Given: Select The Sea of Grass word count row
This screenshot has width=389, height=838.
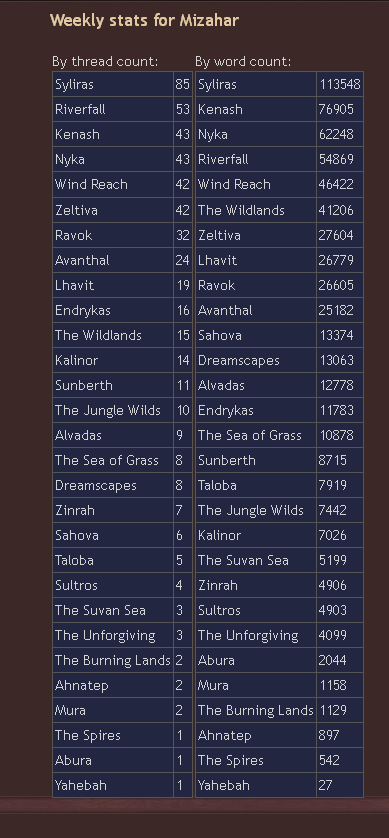Looking at the screenshot, I should (x=279, y=436).
